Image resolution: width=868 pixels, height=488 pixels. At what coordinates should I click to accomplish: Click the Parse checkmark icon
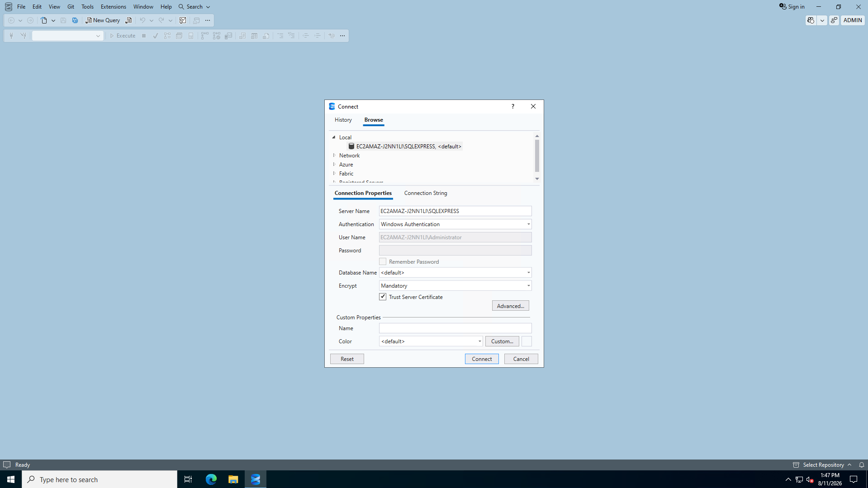[156, 36]
